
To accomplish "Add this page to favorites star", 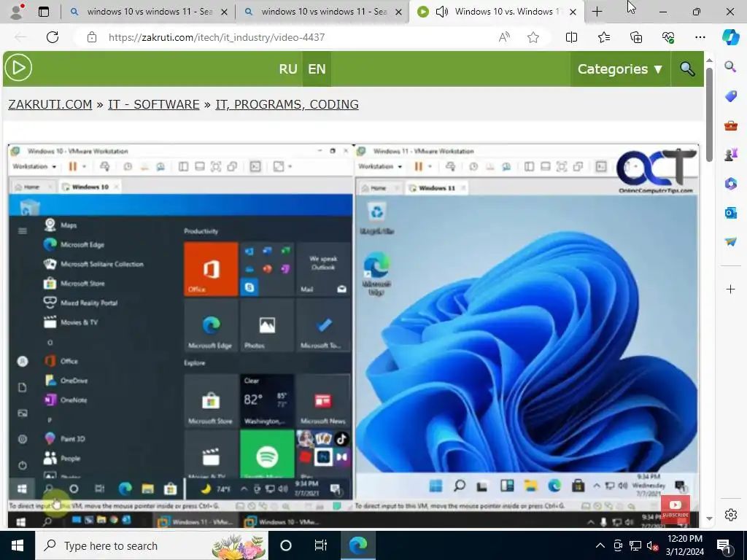I will [x=533, y=37].
